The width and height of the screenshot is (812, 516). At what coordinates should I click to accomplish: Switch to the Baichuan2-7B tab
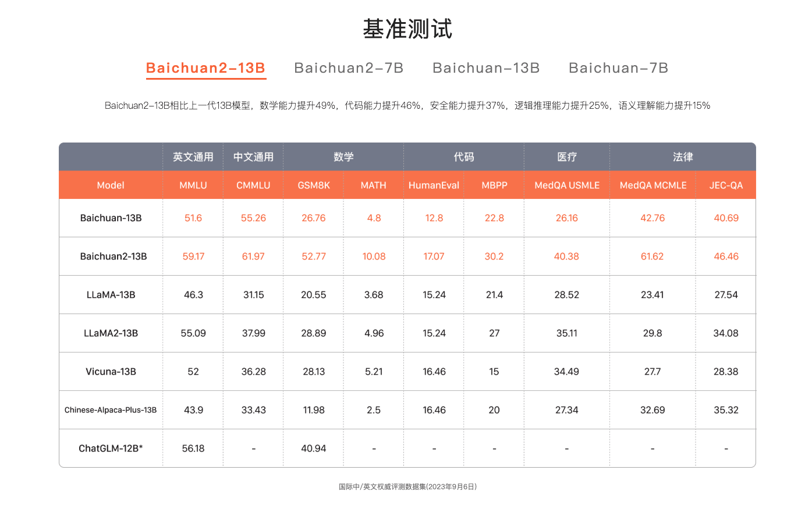349,68
